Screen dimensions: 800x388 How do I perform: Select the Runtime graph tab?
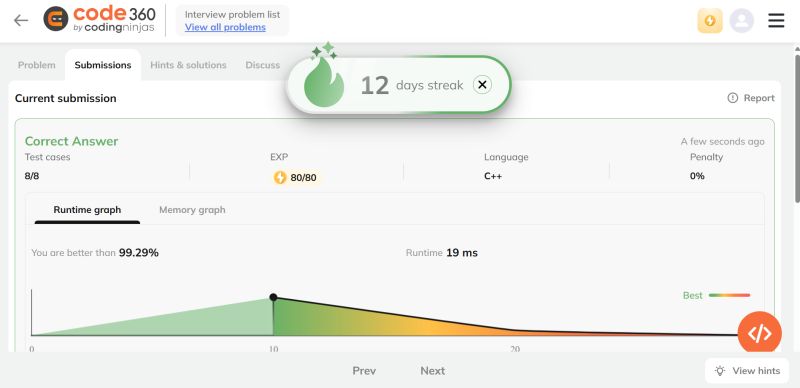87,210
